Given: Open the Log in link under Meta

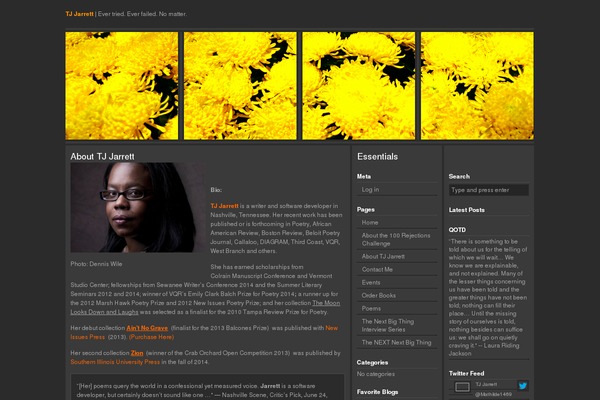Looking at the screenshot, I should pos(370,189).
